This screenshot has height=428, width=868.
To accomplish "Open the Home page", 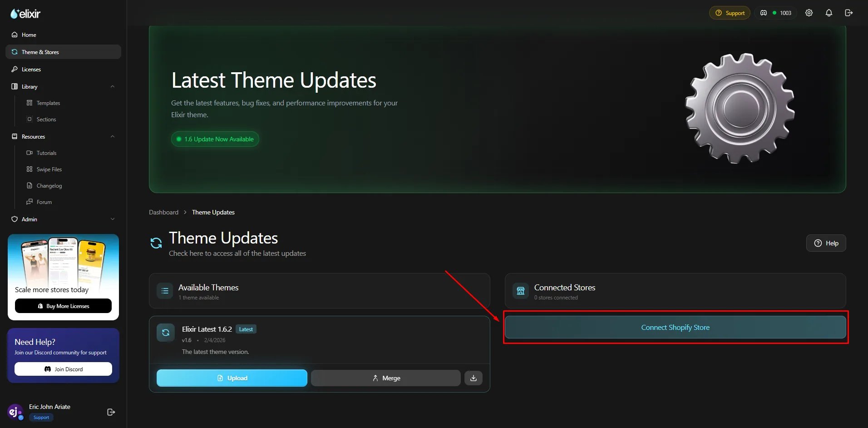I will tap(63, 35).
